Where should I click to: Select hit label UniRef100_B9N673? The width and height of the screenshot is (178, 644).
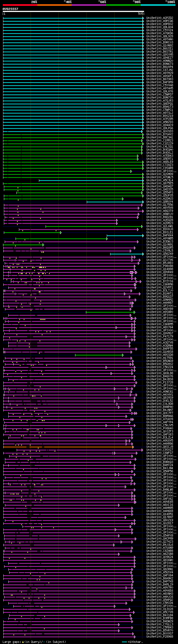tap(160, 64)
